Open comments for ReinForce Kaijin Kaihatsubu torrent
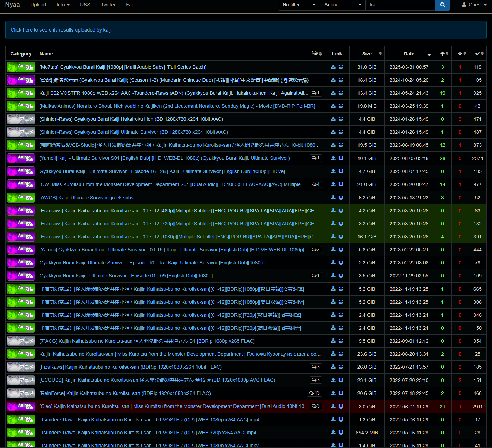The height and width of the screenshot is (448, 492). (x=315, y=393)
